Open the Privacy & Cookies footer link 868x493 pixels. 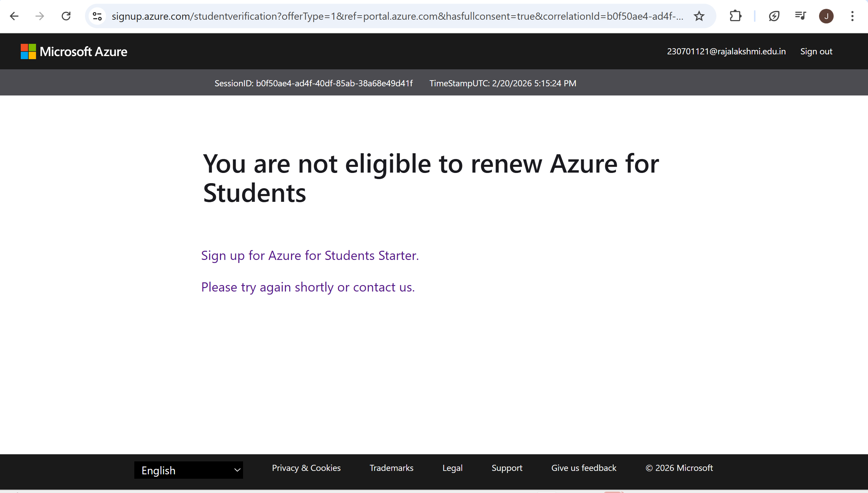coord(306,468)
